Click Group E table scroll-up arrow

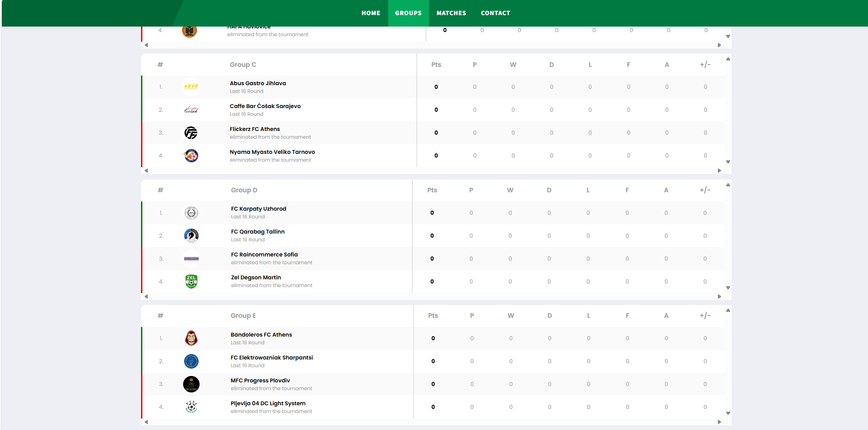pyautogui.click(x=728, y=310)
